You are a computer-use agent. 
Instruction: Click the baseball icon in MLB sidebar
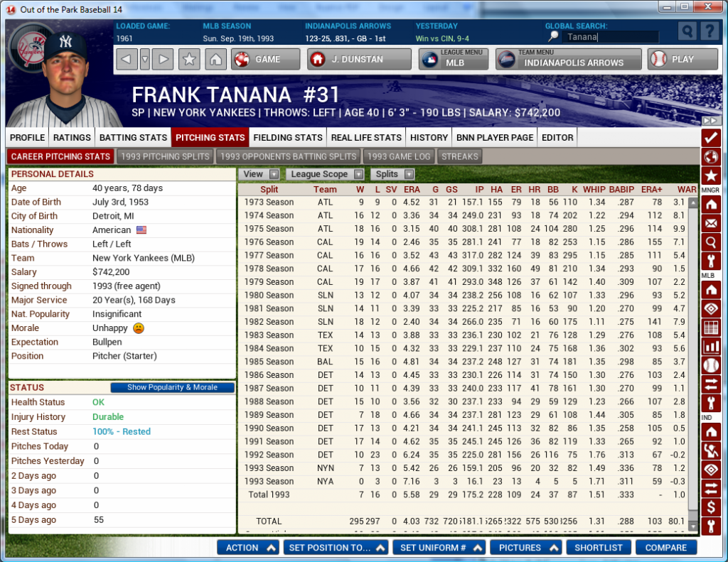click(x=710, y=366)
